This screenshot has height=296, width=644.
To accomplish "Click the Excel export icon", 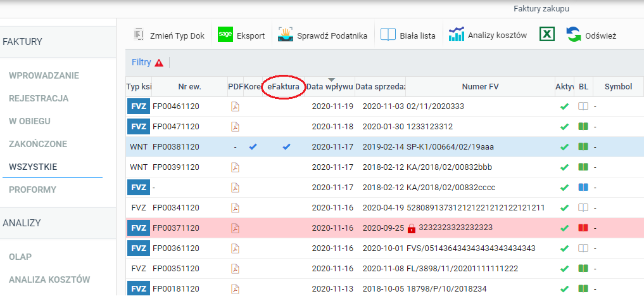I will (546, 34).
